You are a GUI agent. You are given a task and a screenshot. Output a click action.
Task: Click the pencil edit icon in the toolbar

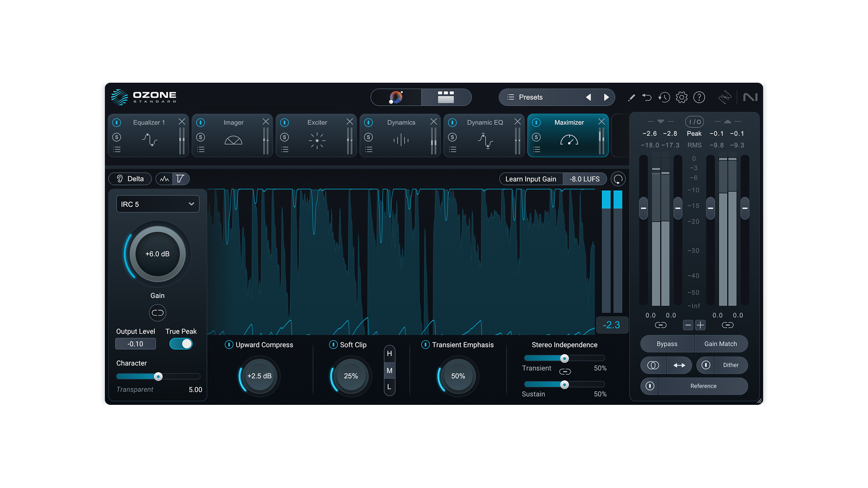[631, 97]
